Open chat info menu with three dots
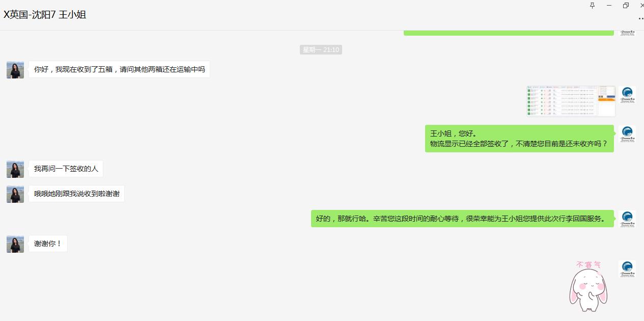This screenshot has height=321, width=644. [x=641, y=18]
